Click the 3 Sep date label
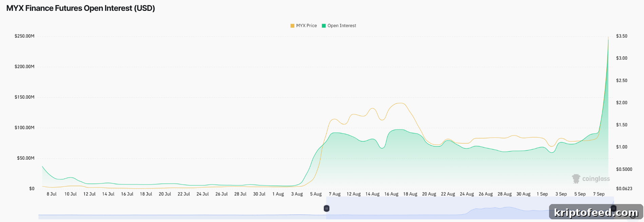This screenshot has height=222, width=644. [x=561, y=194]
